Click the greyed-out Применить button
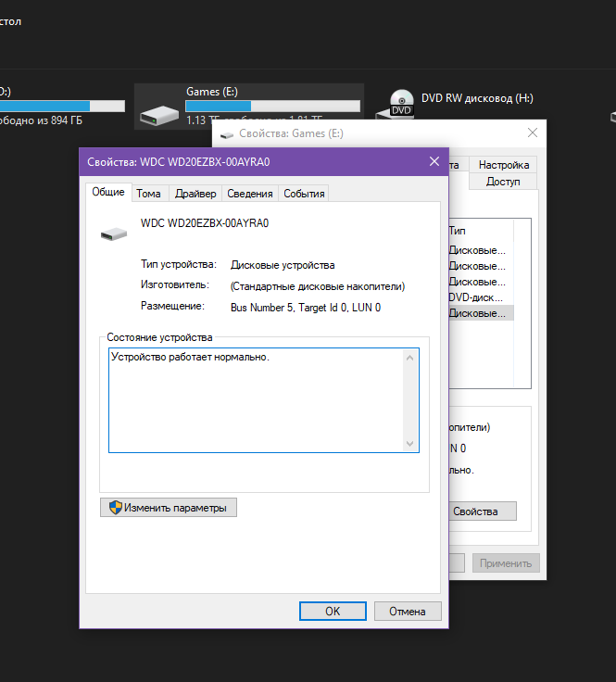Screen dimensions: 616x682 tap(506, 563)
